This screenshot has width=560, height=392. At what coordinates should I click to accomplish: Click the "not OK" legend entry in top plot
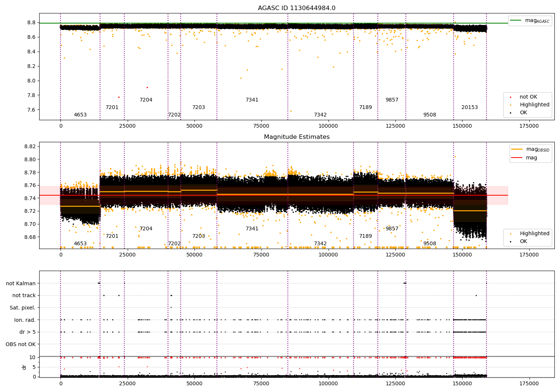pos(528,97)
